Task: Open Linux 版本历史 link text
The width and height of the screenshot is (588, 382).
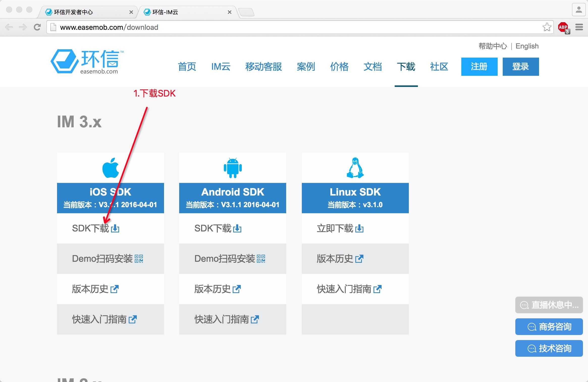Action: [x=335, y=259]
